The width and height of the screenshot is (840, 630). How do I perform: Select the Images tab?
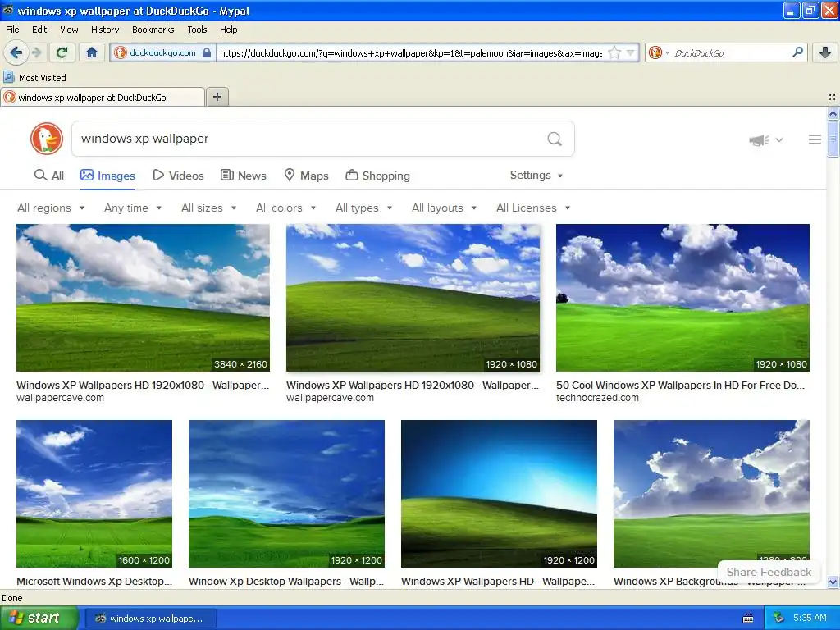[107, 176]
